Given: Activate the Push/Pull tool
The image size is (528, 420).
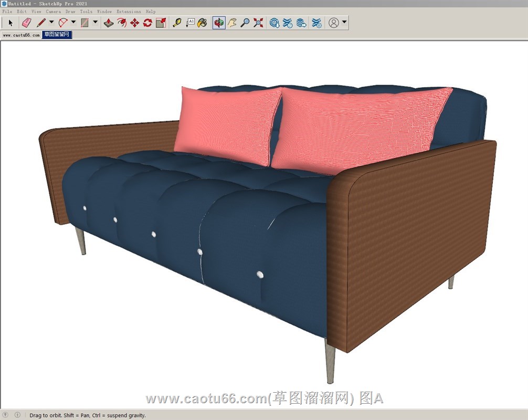Looking at the screenshot, I should click(x=108, y=23).
